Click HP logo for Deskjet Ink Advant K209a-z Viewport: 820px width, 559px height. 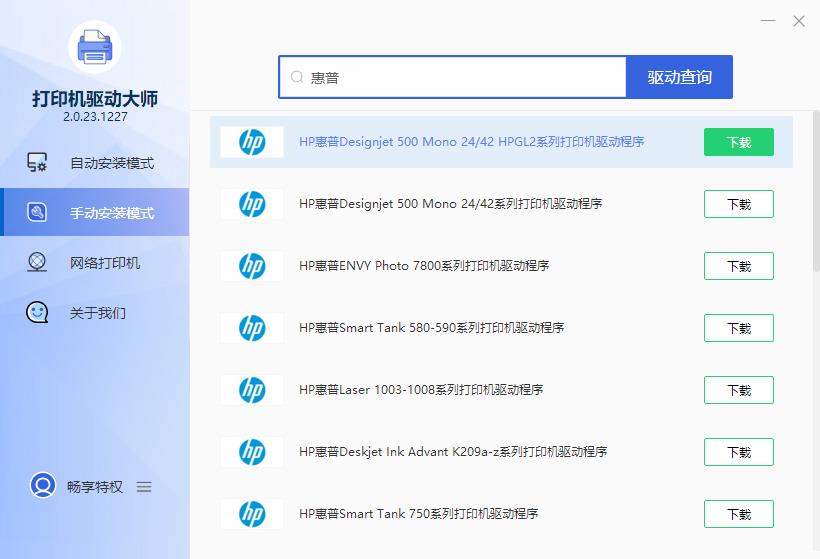click(252, 452)
